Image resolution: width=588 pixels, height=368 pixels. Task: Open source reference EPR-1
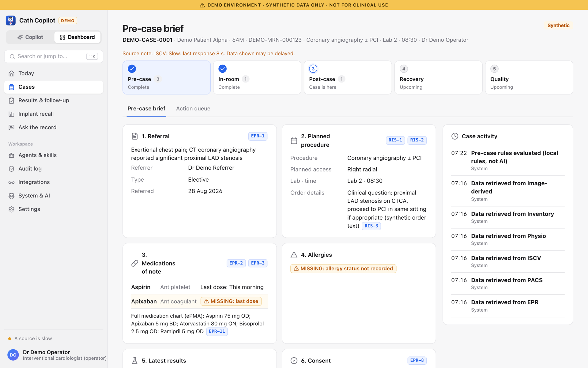click(x=258, y=136)
